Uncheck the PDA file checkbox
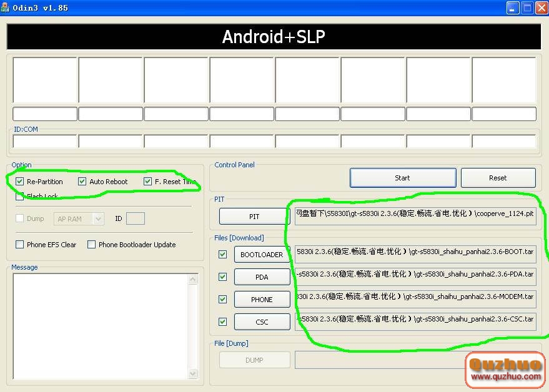 coord(222,277)
